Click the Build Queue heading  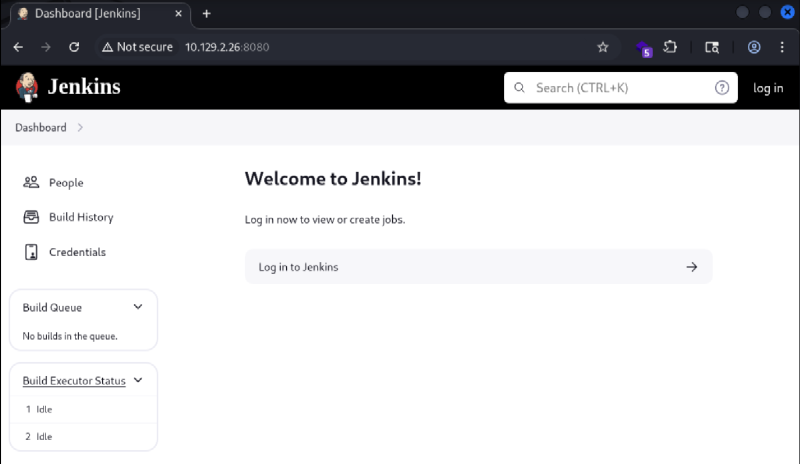click(x=52, y=307)
